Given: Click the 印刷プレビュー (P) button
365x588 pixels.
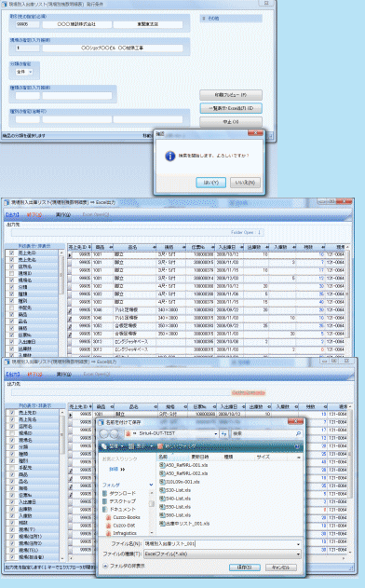Looking at the screenshot, I should pos(231,95).
